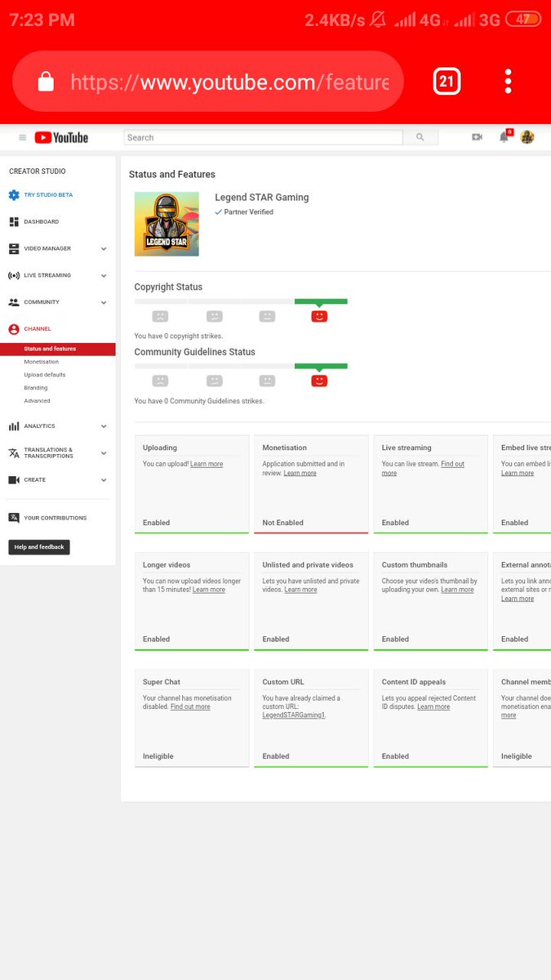The width and height of the screenshot is (551, 980).
Task: Tap the browser tab count icon showing 21
Action: tap(447, 81)
